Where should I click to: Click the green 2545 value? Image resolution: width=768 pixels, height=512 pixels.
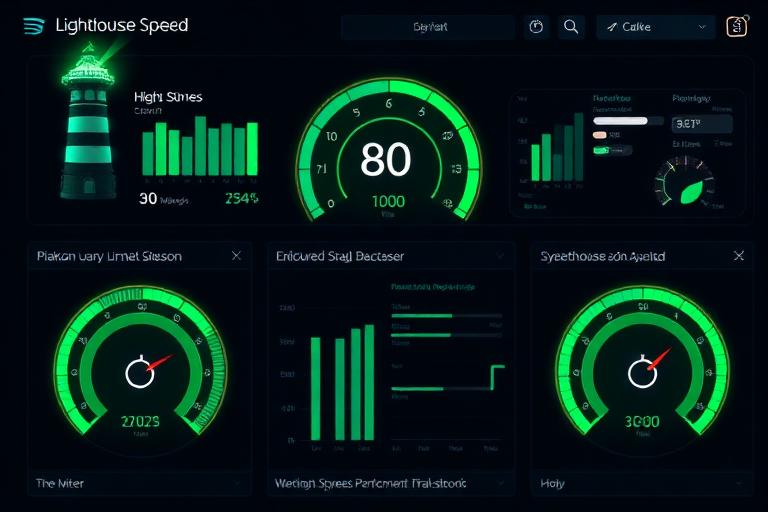tap(241, 198)
